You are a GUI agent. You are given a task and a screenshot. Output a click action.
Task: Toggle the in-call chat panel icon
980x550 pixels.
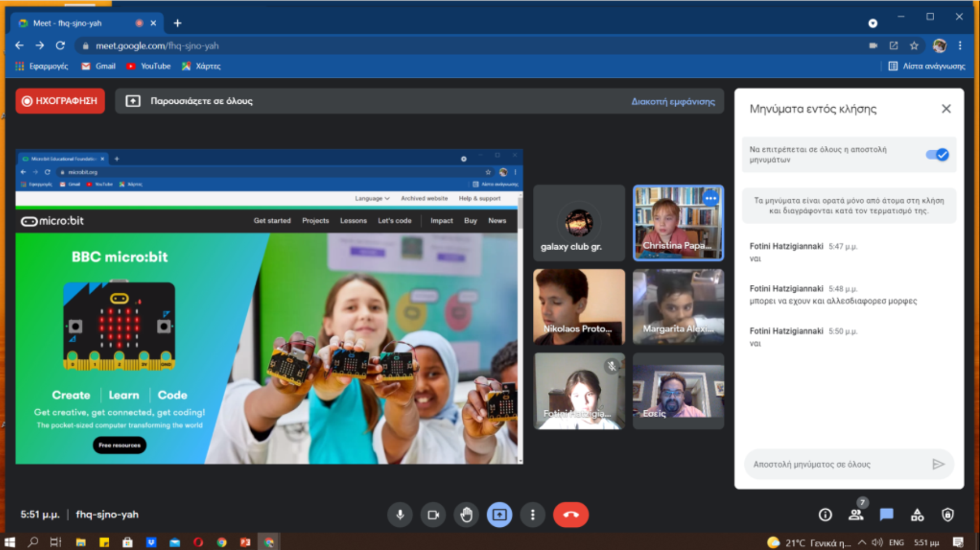click(x=887, y=515)
